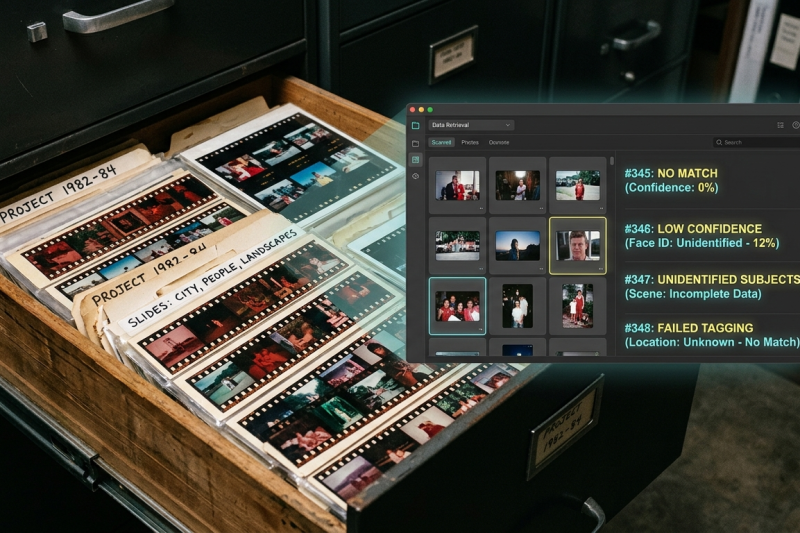Image resolution: width=800 pixels, height=533 pixels.
Task: Open the gray folder sidebar icon
Action: point(415,143)
